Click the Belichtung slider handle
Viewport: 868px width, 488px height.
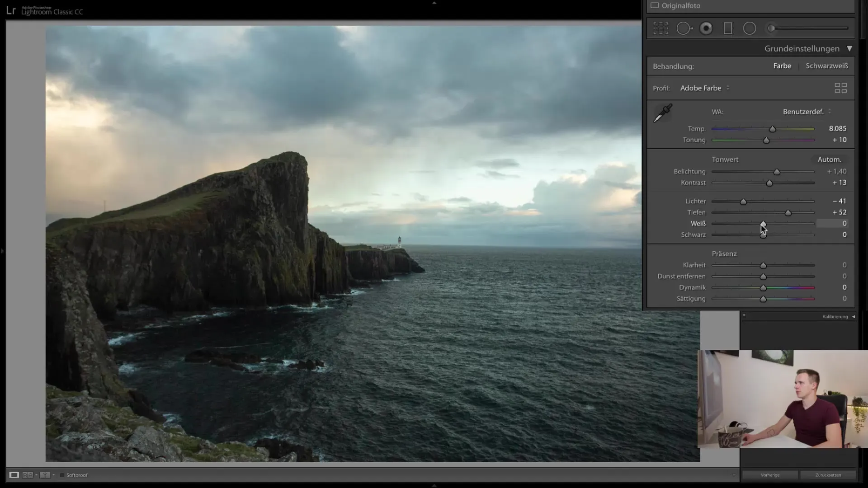pos(777,172)
